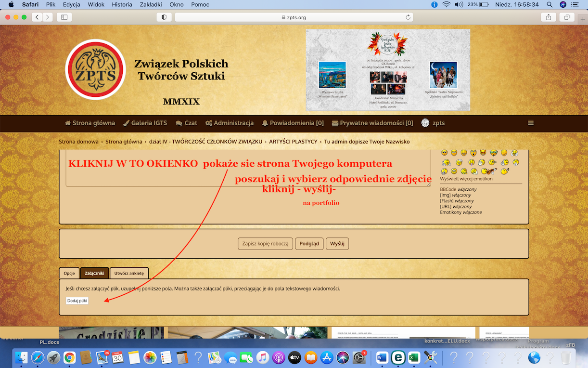Click the Wyślij button
The height and width of the screenshot is (368, 588).
pos(337,244)
